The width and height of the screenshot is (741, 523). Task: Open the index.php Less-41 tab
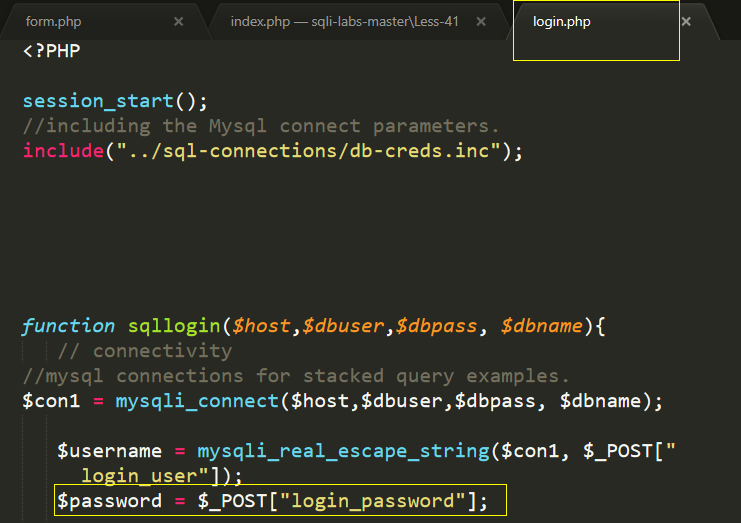(x=345, y=22)
